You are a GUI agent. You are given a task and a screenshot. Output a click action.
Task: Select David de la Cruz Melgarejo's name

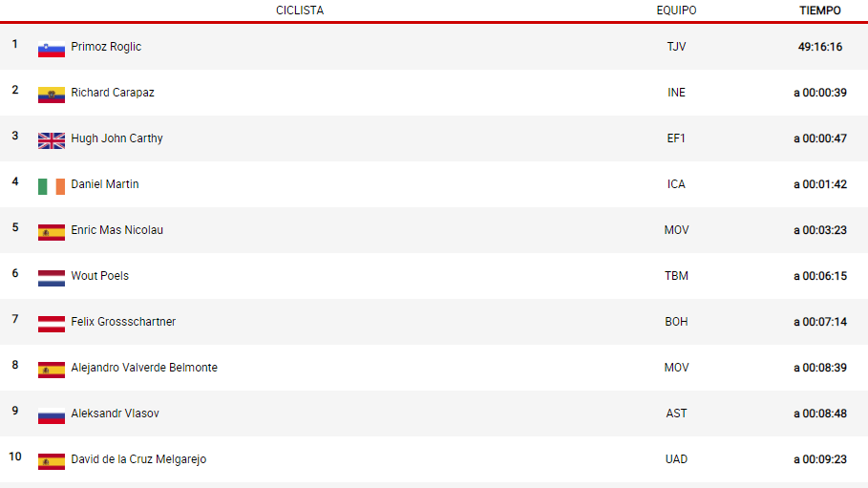[x=138, y=459]
